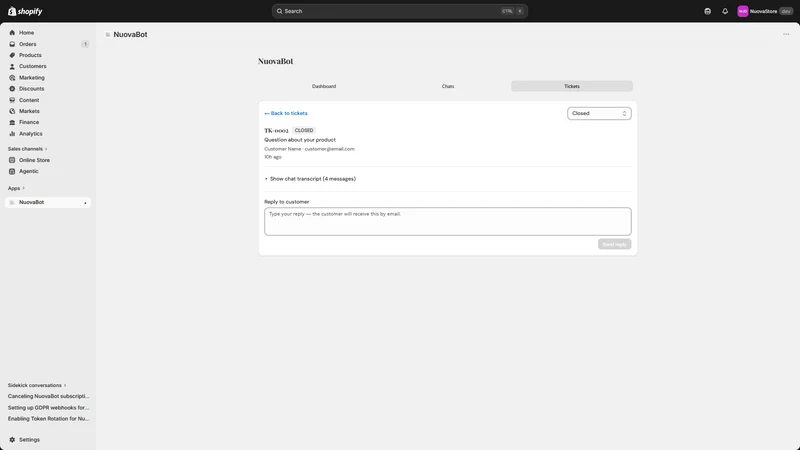Click the NuovaStore name label
Image resolution: width=800 pixels, height=450 pixels.
point(763,11)
